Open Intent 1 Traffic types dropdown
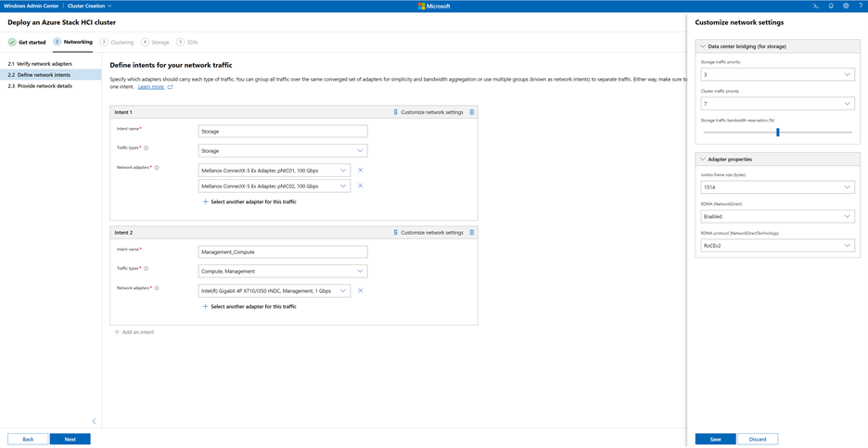 point(283,150)
